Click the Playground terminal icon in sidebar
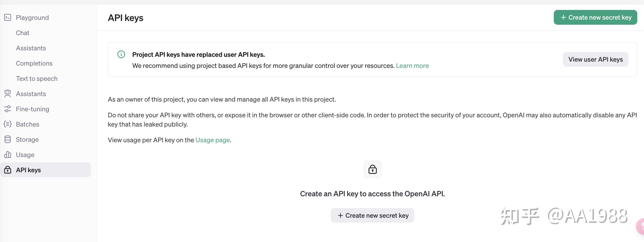This screenshot has width=644, height=242. tap(8, 18)
